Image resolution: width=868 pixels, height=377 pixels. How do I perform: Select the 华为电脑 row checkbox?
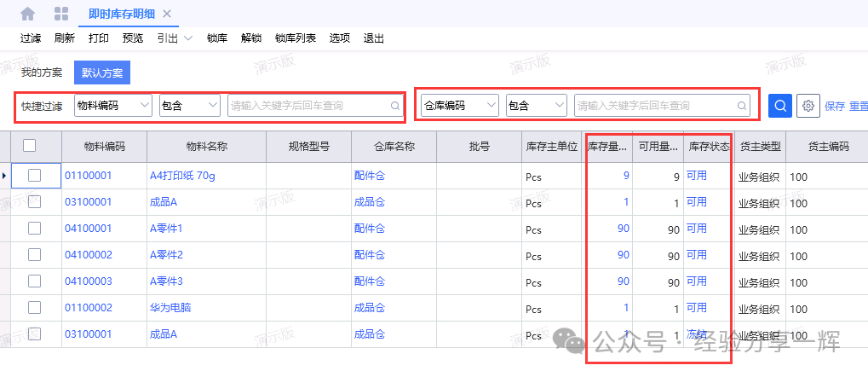[35, 307]
